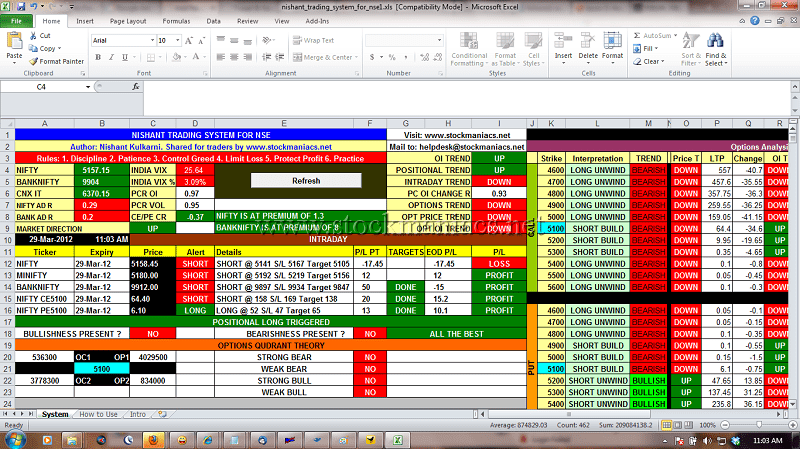Click the Accounting Number Format dollar icon
The height and width of the screenshot is (449, 800).
click(x=372, y=57)
